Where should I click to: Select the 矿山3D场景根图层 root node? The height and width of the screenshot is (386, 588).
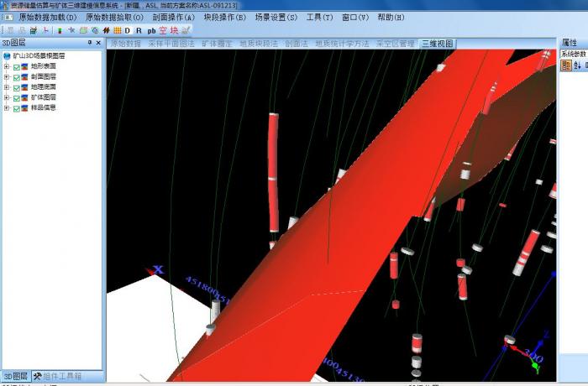coord(39,56)
